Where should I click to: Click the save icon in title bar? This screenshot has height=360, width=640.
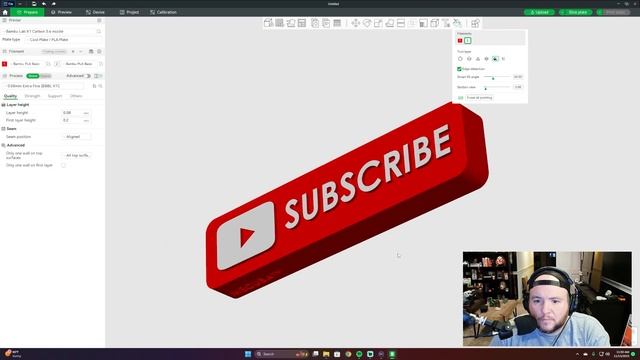pos(34,4)
